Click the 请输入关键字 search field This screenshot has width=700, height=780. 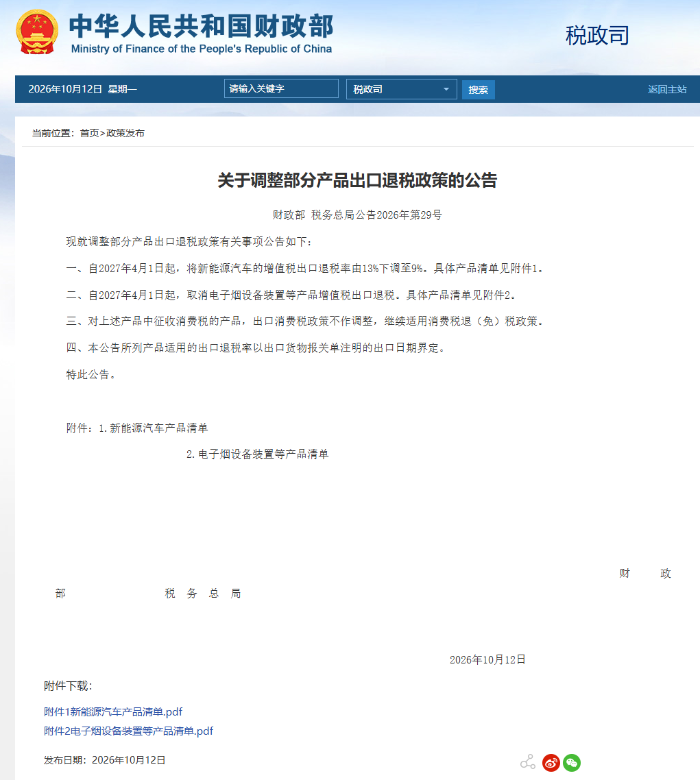[281, 88]
